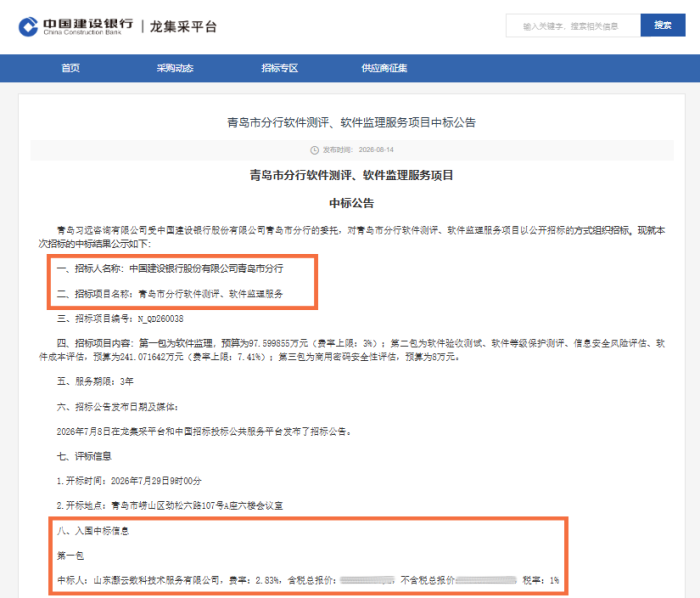The width and height of the screenshot is (700, 598).
Task: Click the 搜索 button
Action: (662, 25)
